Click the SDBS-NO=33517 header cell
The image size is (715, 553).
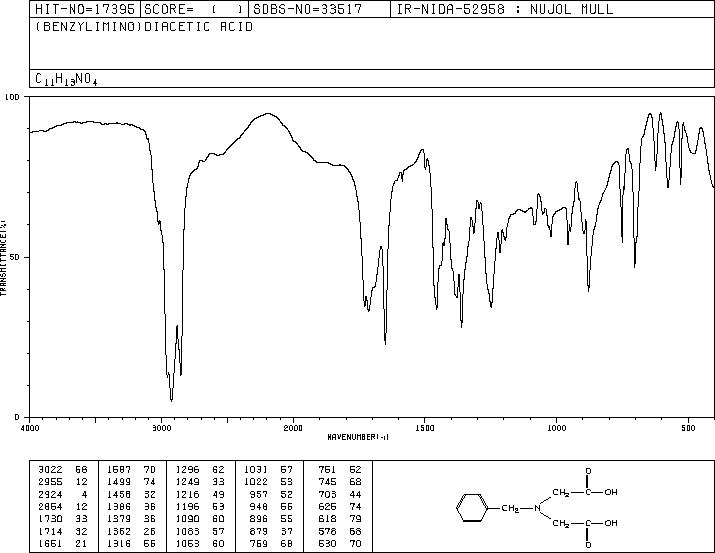(320, 9)
